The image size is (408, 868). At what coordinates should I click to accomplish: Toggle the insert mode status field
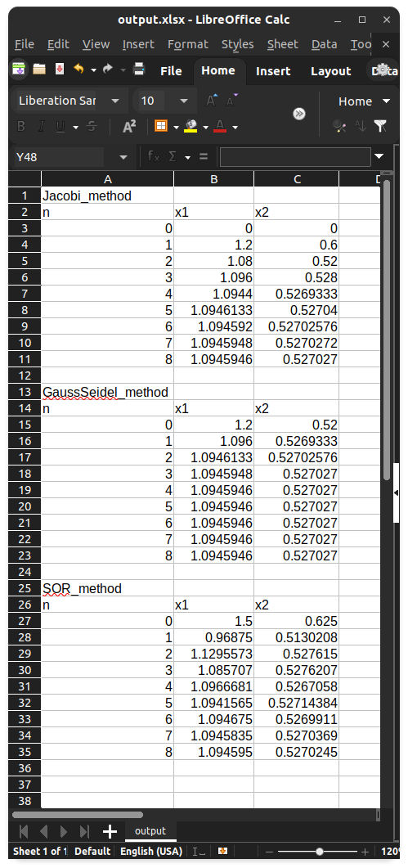199,852
